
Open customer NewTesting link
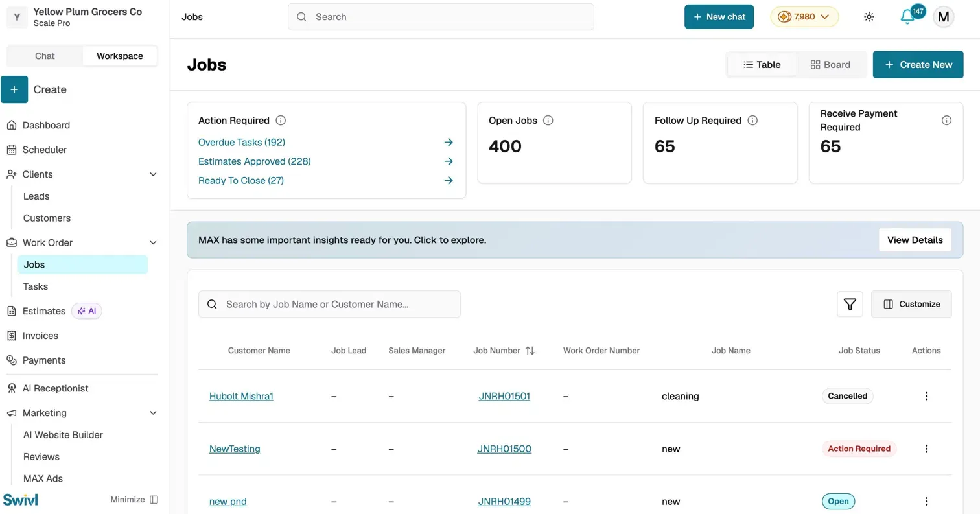click(235, 449)
